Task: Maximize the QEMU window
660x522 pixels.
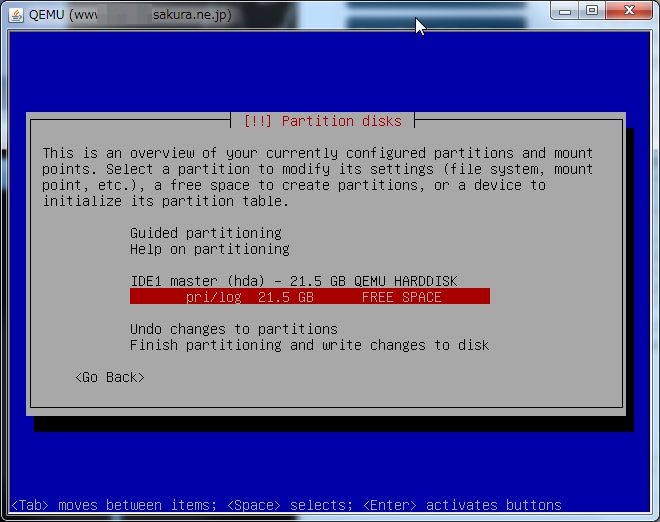Action: point(592,11)
